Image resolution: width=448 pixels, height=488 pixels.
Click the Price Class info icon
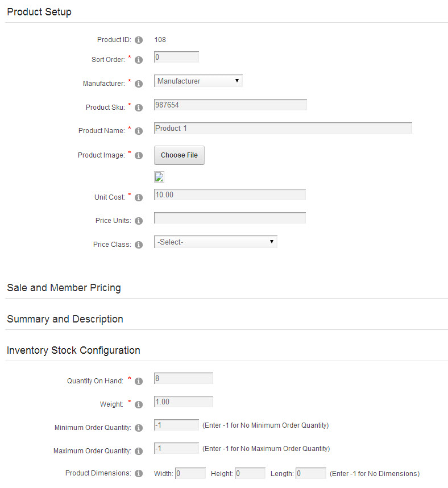click(x=139, y=245)
